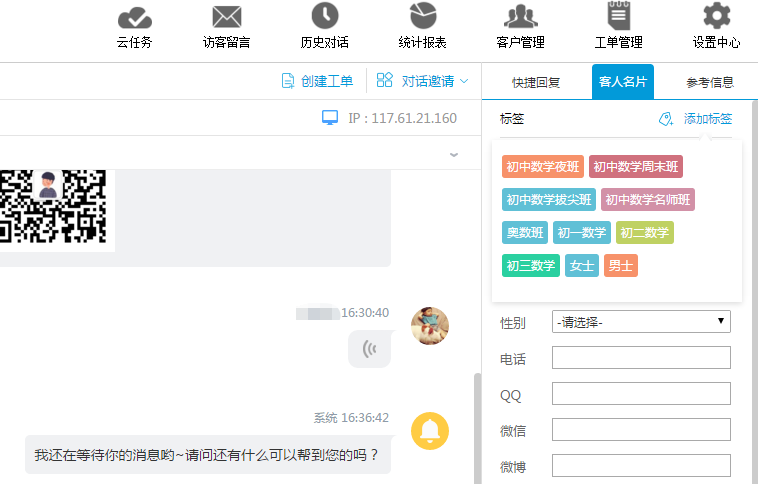The height and width of the screenshot is (484, 758).
Task: Switch to 快捷回复 tab
Action: [536, 82]
